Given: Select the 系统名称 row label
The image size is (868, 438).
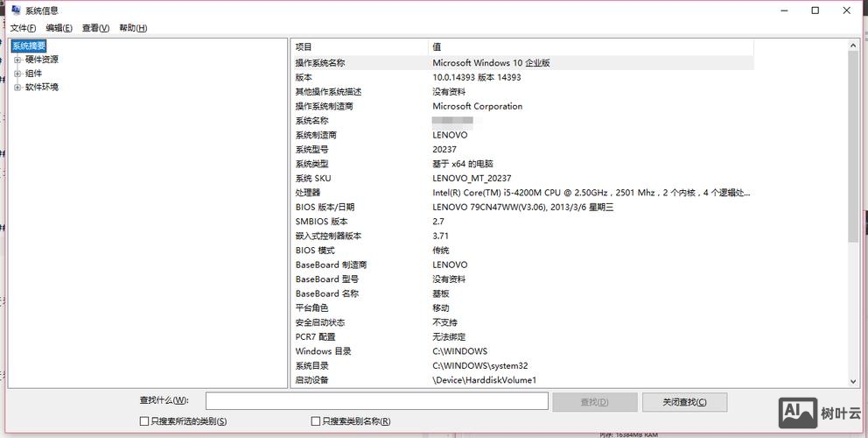Looking at the screenshot, I should point(311,120).
